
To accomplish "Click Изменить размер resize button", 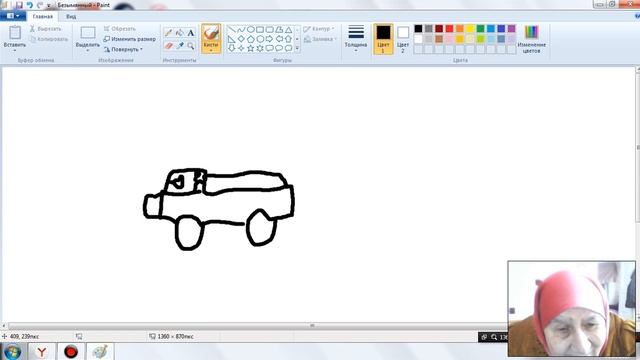I will tap(129, 39).
